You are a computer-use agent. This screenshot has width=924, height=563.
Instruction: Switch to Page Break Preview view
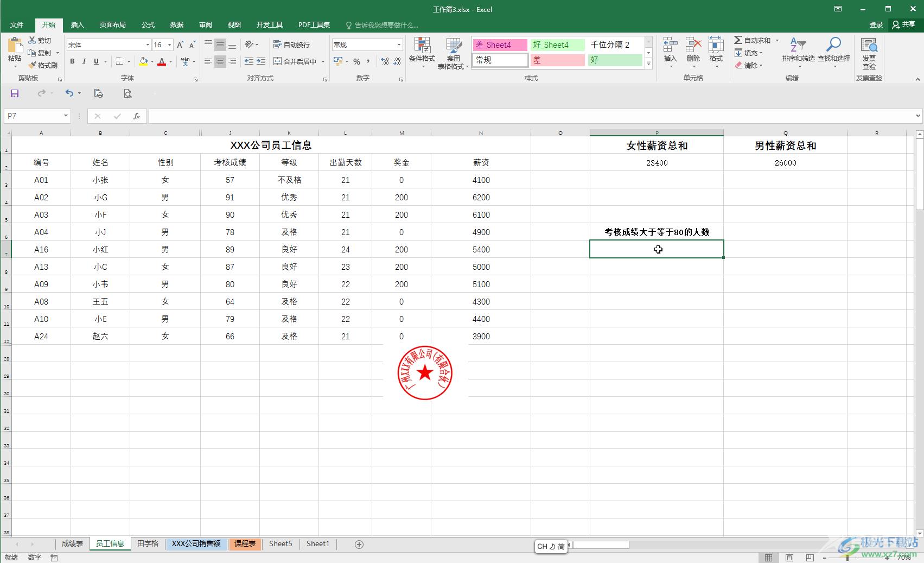[x=810, y=558]
